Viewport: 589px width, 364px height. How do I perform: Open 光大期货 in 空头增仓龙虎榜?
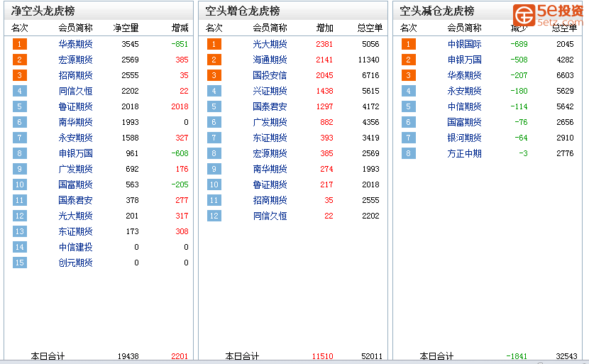pyautogui.click(x=270, y=44)
